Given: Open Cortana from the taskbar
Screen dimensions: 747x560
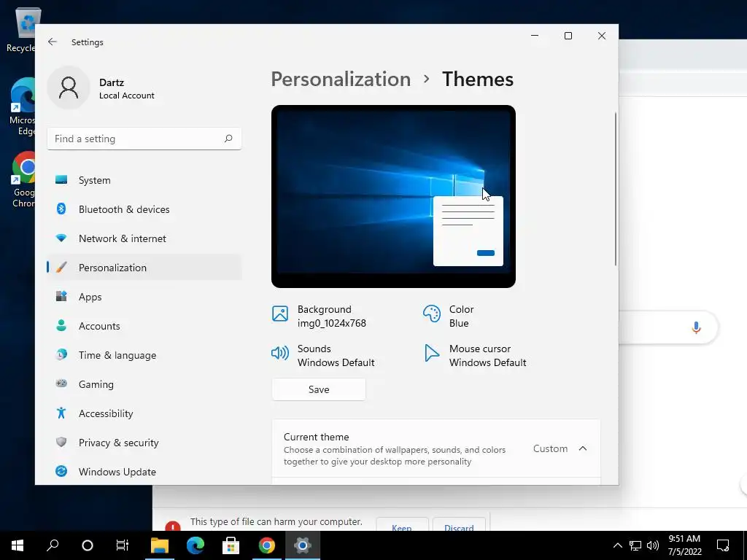Looking at the screenshot, I should coord(88,545).
